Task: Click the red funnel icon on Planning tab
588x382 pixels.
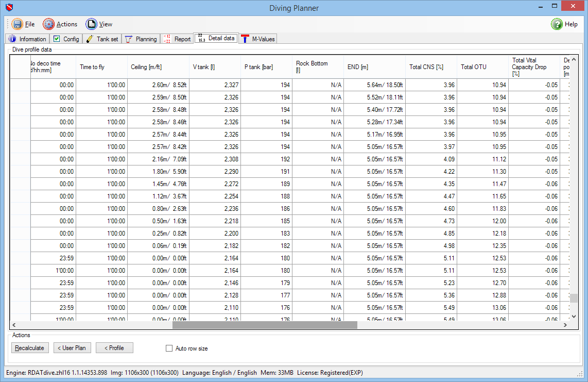Action: [x=127, y=38]
